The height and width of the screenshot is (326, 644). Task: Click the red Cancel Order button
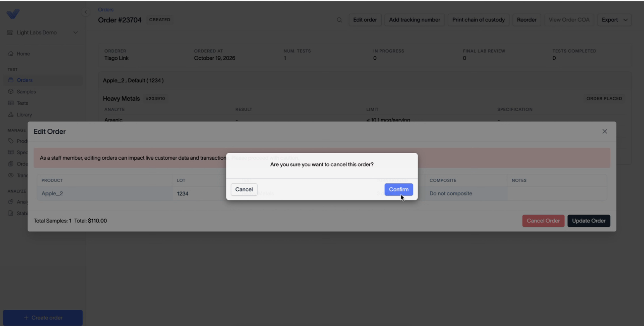point(543,221)
